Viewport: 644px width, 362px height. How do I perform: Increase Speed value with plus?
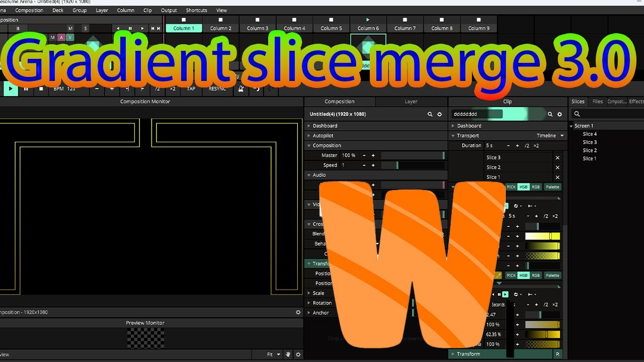pos(373,165)
